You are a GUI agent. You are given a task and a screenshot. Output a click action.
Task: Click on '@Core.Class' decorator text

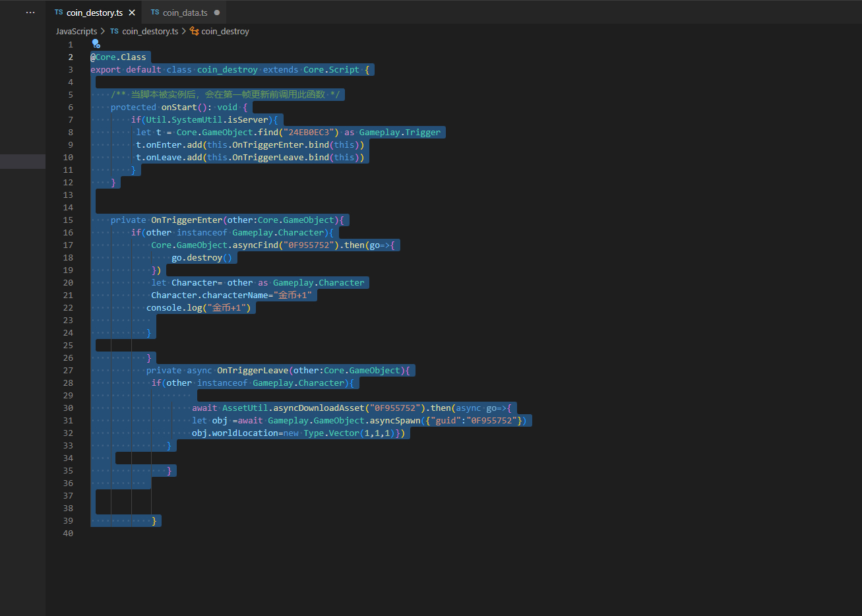tap(118, 57)
